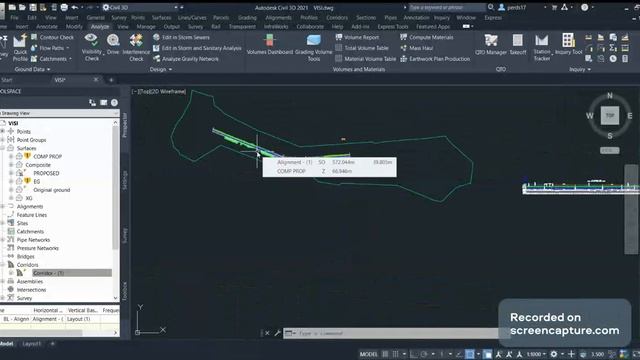640x360 pixels.
Task: Open the Prospector side tab
Action: (125, 125)
